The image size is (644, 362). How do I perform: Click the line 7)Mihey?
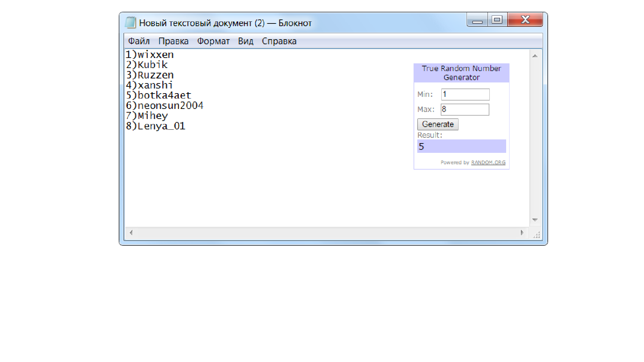click(x=147, y=116)
